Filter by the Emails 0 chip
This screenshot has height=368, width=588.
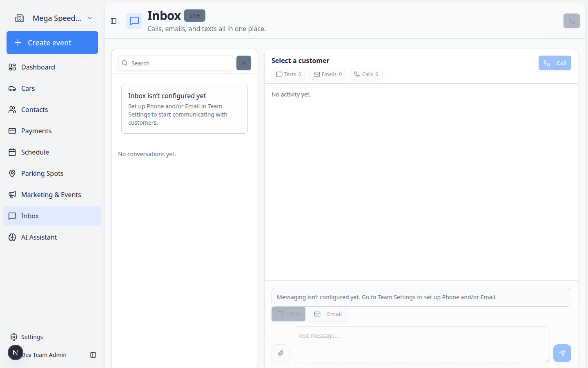[x=328, y=74]
